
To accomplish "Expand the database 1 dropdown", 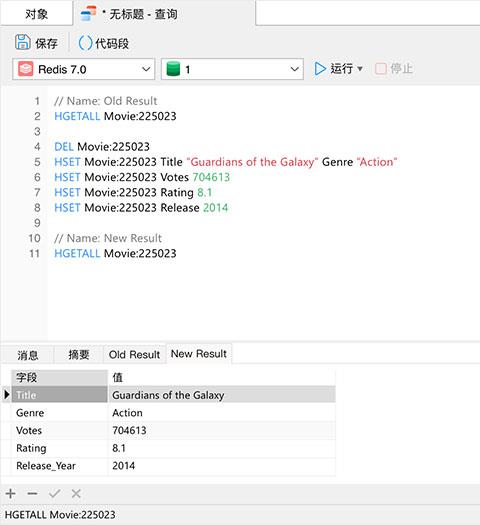I will [295, 69].
